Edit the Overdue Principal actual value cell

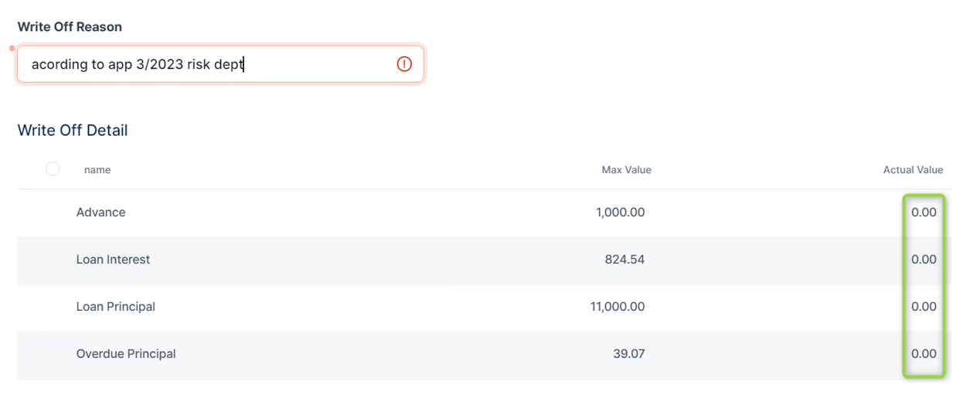(924, 354)
